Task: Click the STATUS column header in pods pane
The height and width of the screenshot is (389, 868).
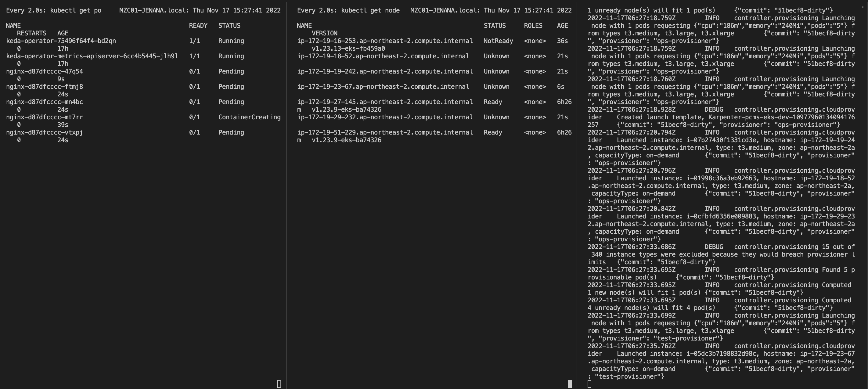Action: (x=229, y=26)
